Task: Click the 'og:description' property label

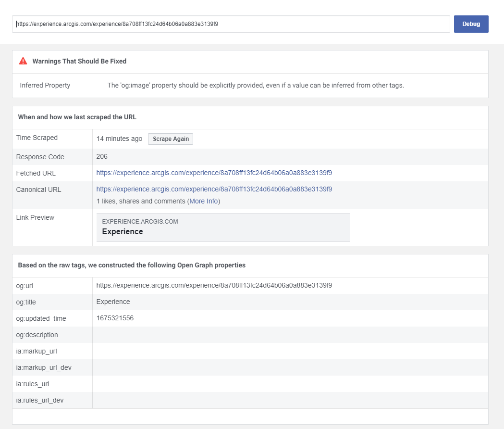Action: pyautogui.click(x=37, y=335)
